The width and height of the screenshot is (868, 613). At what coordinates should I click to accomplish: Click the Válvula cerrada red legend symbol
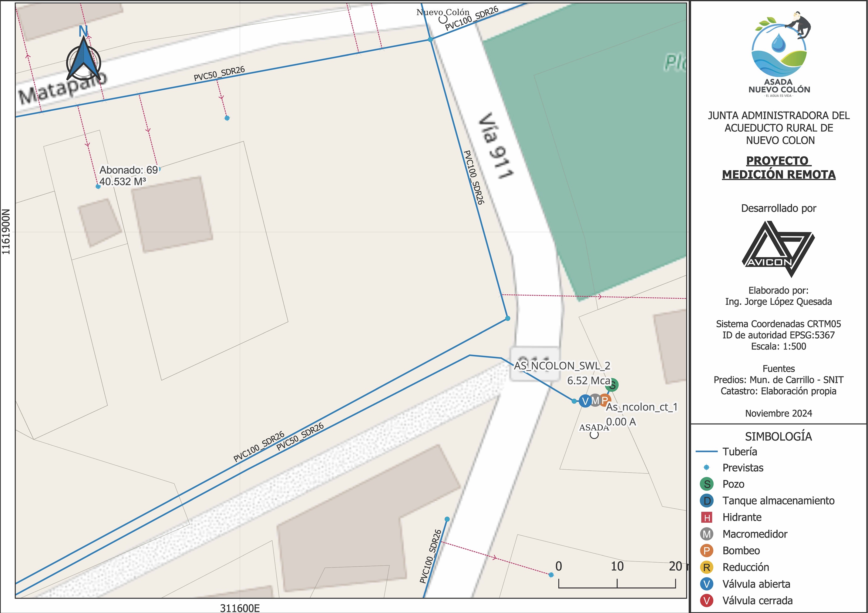tap(707, 601)
